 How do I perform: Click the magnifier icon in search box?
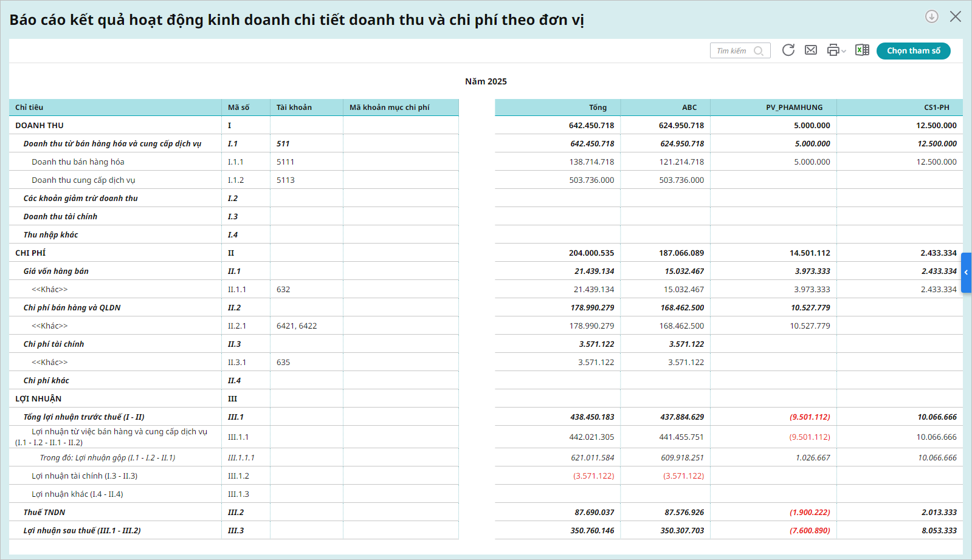(x=759, y=51)
